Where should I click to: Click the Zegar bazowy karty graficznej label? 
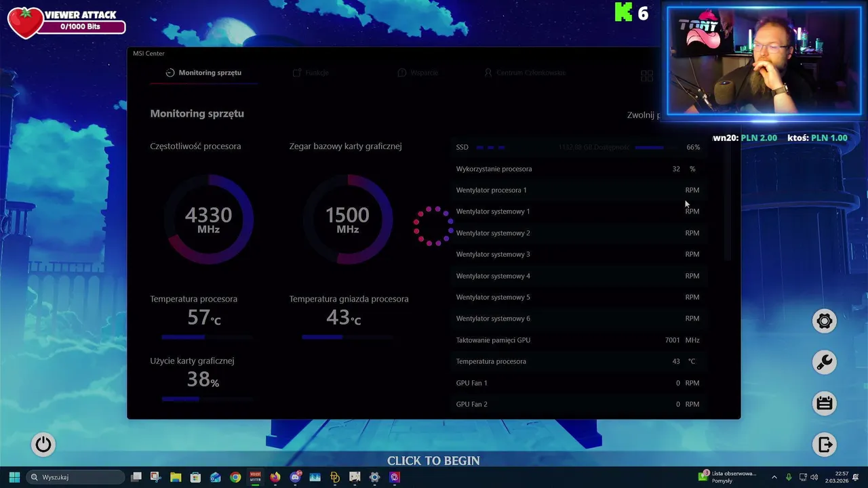point(345,146)
